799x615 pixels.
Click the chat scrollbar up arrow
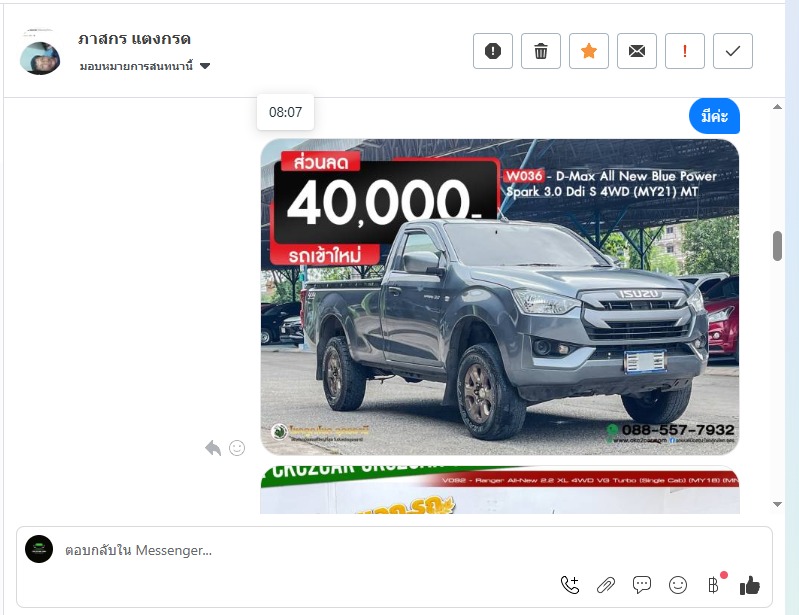[x=777, y=107]
